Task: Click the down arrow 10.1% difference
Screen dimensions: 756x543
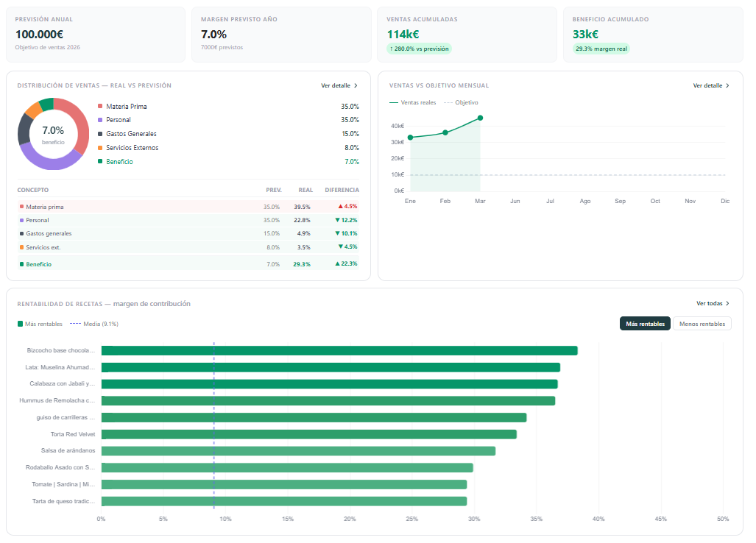Action: click(346, 233)
